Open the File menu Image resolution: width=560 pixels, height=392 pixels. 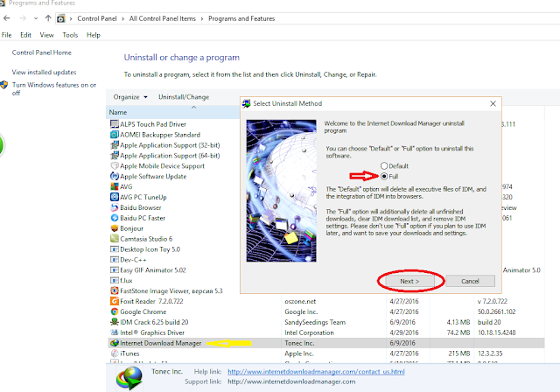6,35
